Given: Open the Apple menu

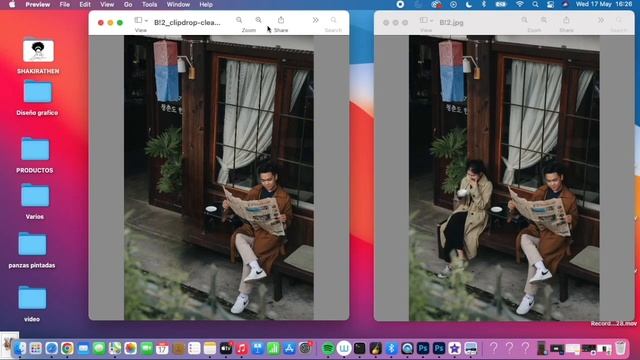Looking at the screenshot, I should [x=12, y=4].
